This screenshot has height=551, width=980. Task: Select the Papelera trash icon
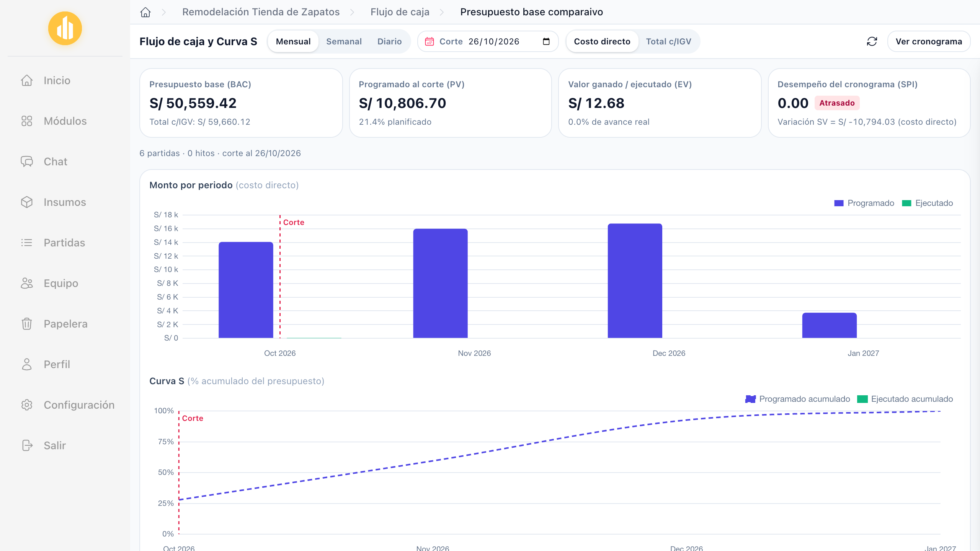pyautogui.click(x=27, y=324)
